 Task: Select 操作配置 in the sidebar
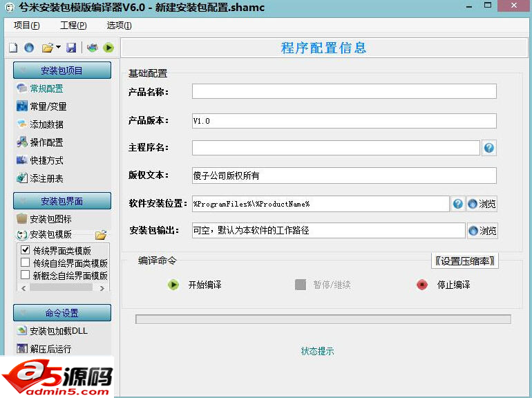[x=40, y=142]
